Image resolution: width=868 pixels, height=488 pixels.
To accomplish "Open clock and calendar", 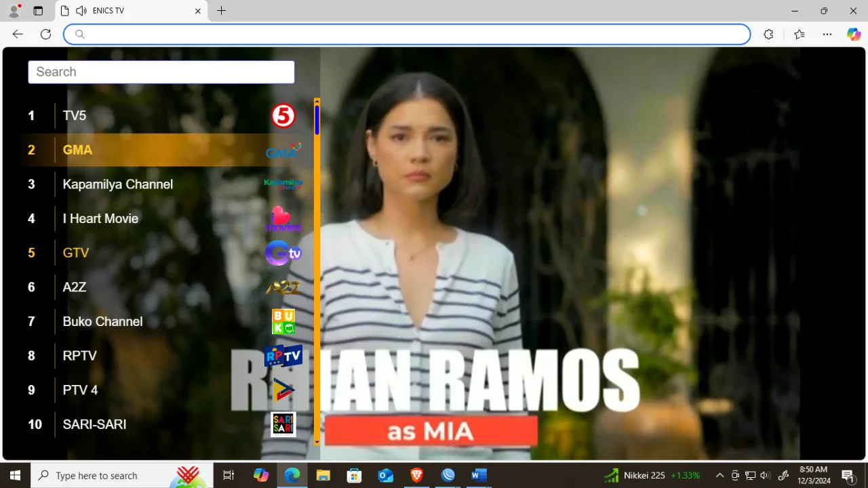I will pos(814,475).
